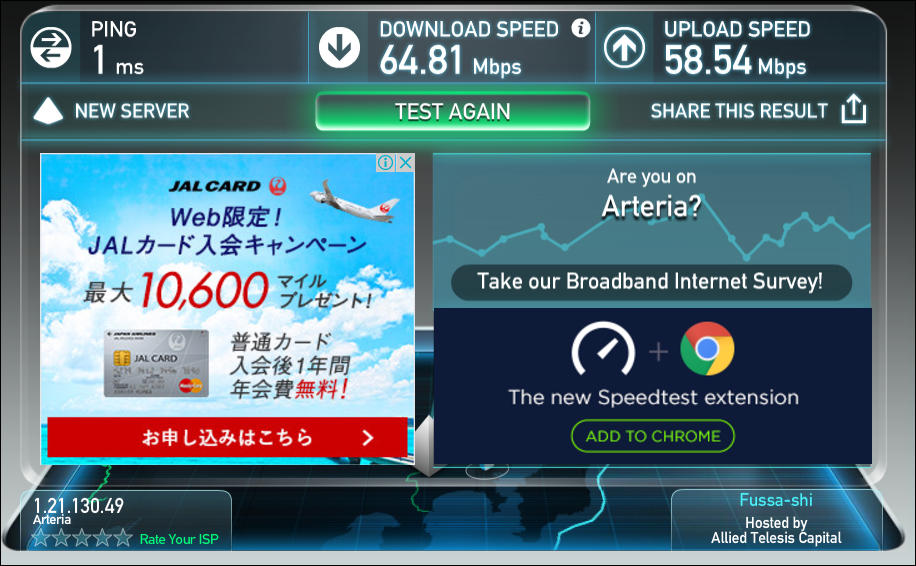Start the test with Test Again
Screen dimensions: 916x566
pyautogui.click(x=453, y=111)
